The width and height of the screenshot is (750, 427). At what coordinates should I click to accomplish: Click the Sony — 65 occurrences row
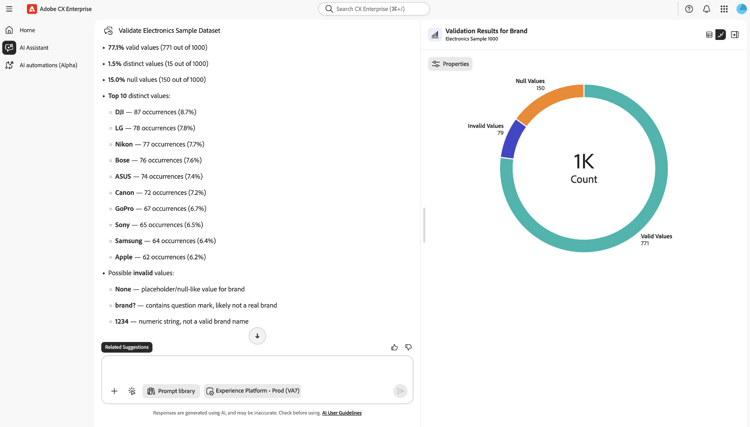point(159,225)
